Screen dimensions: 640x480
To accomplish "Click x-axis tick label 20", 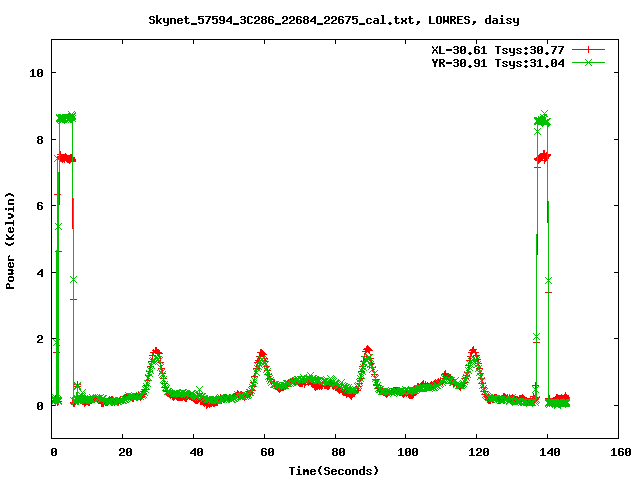I will click(x=125, y=452).
